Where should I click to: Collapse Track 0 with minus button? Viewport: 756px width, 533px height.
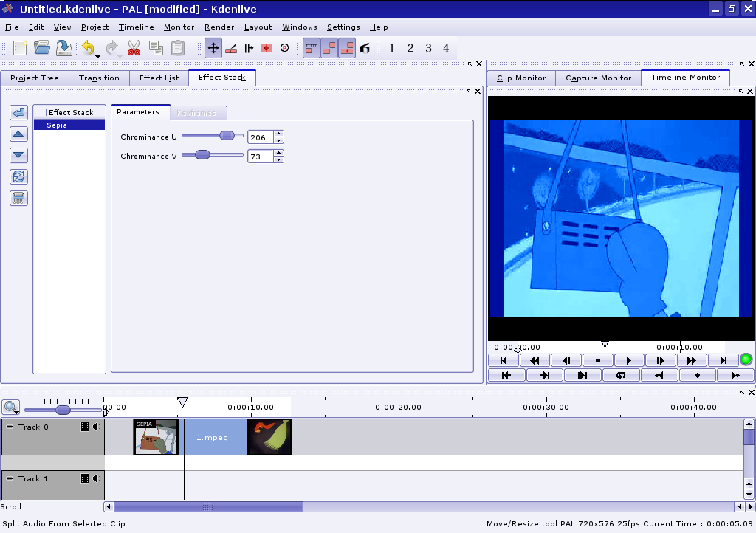point(10,427)
